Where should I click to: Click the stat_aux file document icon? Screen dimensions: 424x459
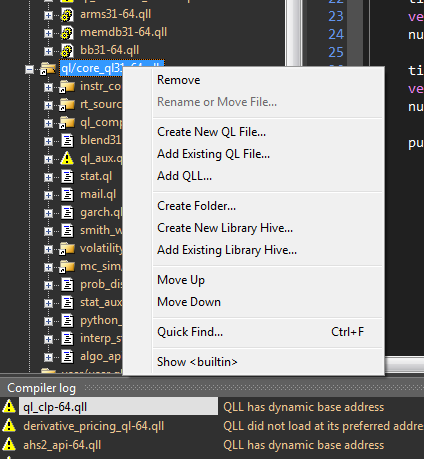click(x=67, y=303)
